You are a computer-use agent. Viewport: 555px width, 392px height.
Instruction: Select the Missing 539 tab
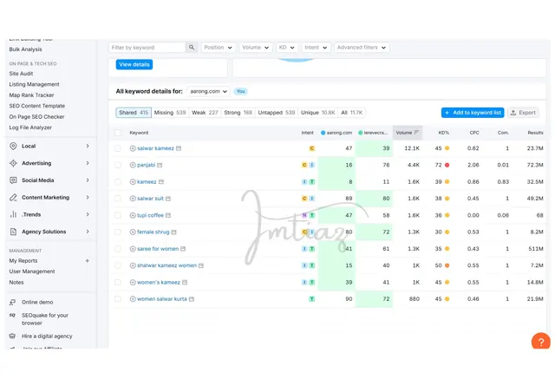[170, 113]
